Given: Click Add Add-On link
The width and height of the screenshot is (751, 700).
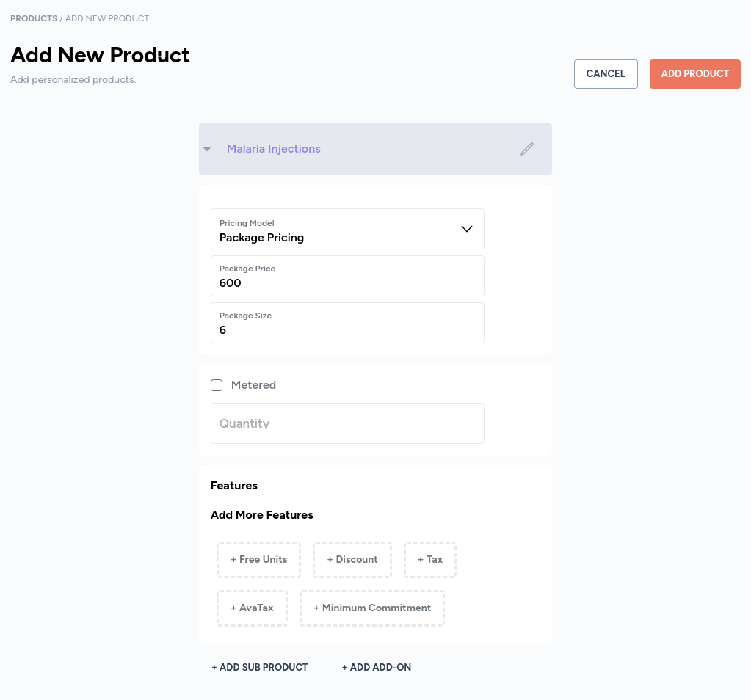Looking at the screenshot, I should tap(377, 667).
